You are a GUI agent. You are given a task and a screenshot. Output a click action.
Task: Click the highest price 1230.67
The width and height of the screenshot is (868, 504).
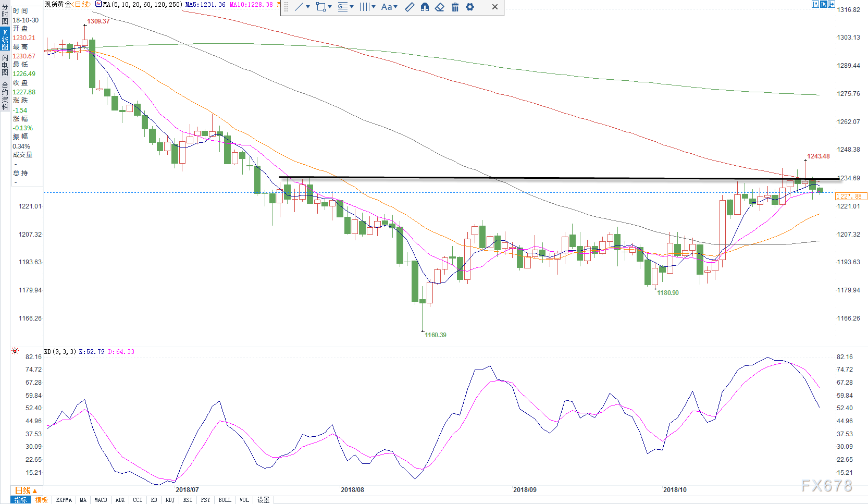(x=24, y=56)
